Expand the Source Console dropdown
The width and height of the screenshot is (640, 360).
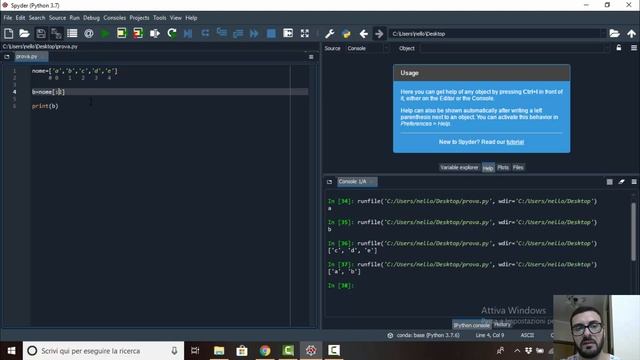pyautogui.click(x=386, y=48)
